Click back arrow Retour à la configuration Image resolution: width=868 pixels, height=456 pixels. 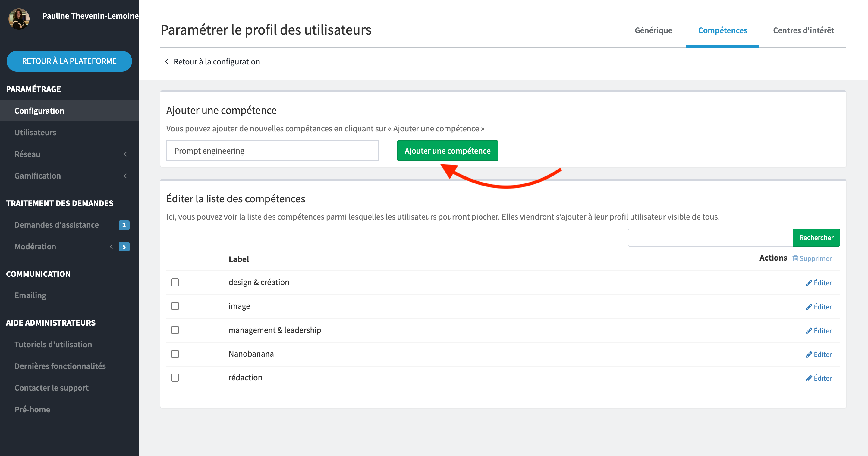[x=166, y=62]
